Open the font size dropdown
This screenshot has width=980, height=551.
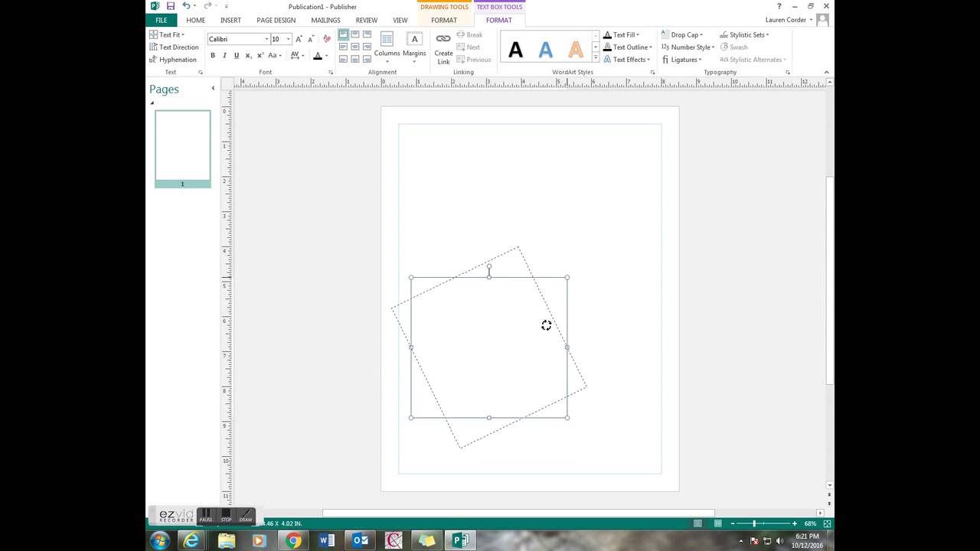click(289, 39)
